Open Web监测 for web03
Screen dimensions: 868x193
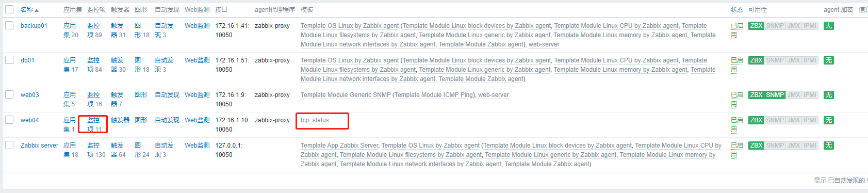coord(197,95)
